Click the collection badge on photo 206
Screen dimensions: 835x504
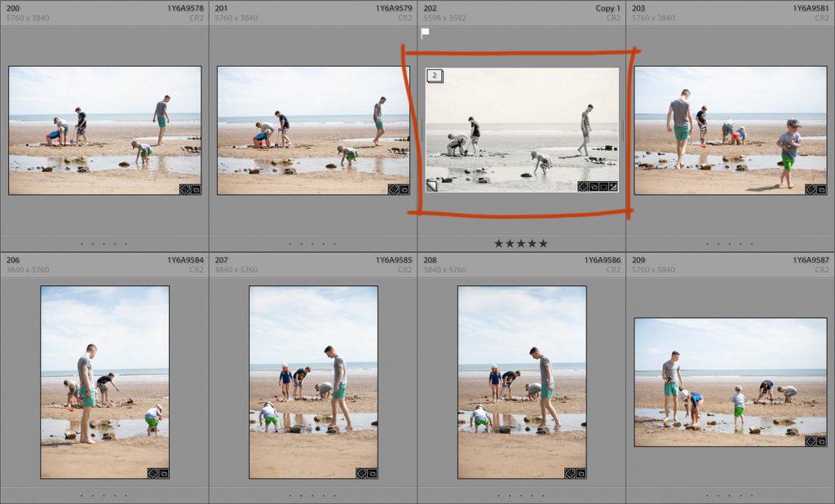[x=163, y=473]
